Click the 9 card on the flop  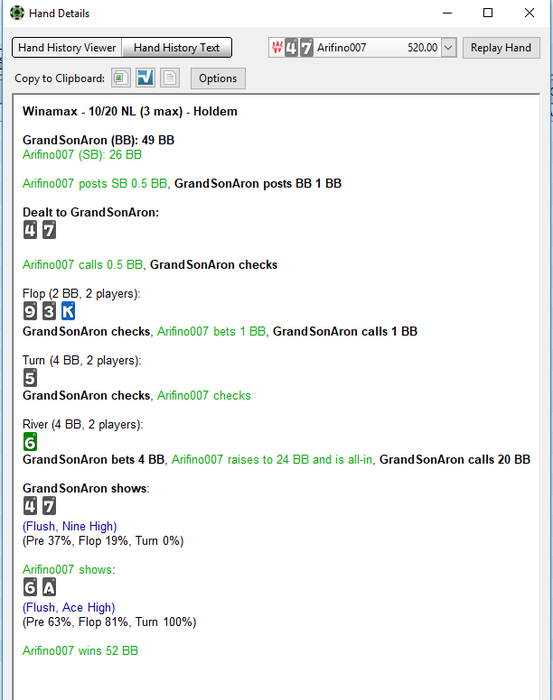[30, 311]
